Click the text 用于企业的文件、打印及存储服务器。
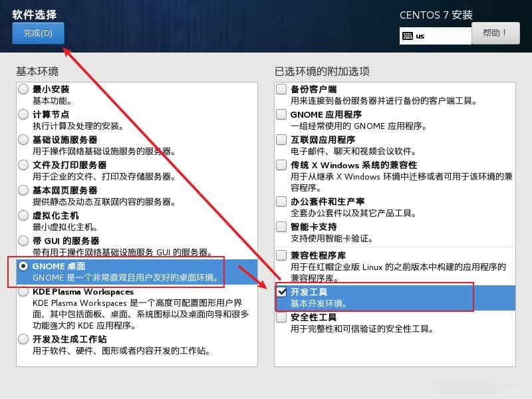 click(x=104, y=176)
